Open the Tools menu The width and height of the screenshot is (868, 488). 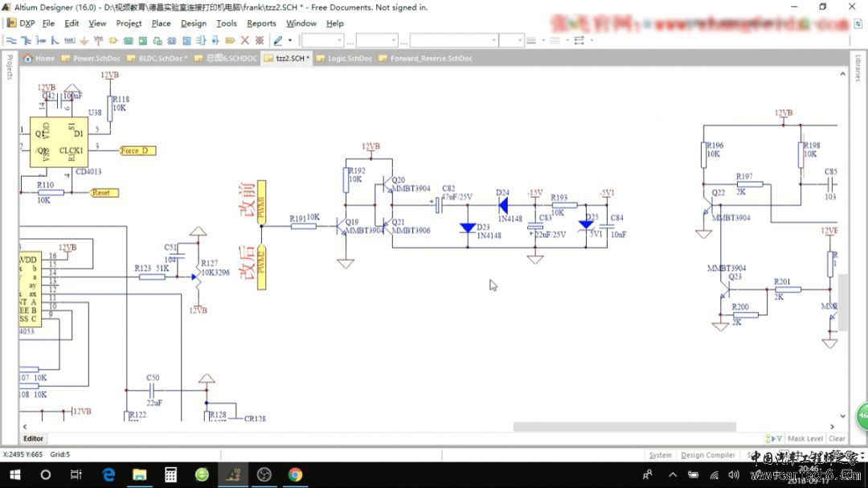coord(227,23)
